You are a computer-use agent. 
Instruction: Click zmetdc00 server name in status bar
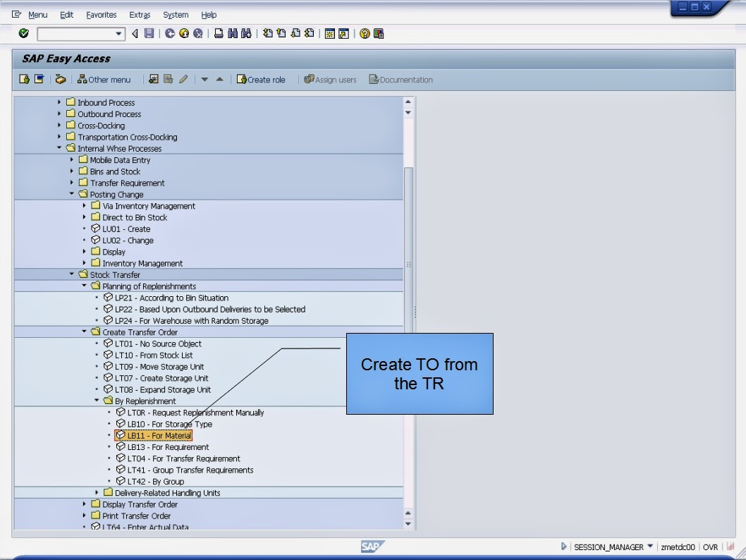click(x=678, y=547)
